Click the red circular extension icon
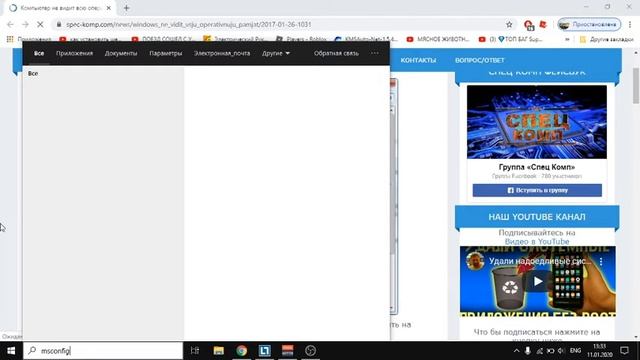Viewport: 640px width, 360px height. tap(528, 25)
